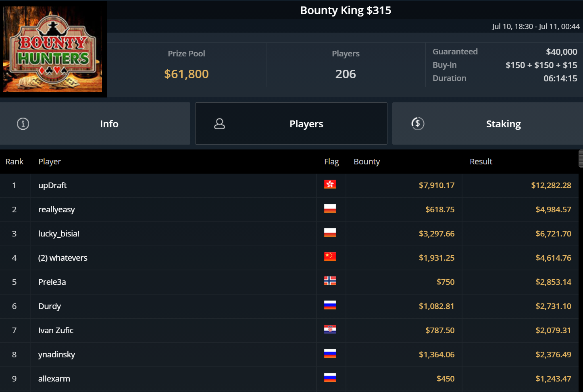The image size is (583, 392).
Task: Click the Bounty Hunters logo image
Action: [x=52, y=49]
